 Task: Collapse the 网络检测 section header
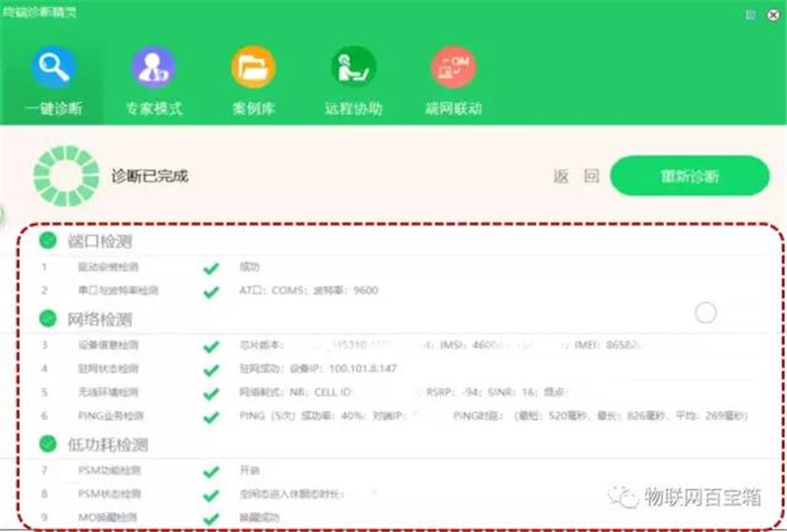[99, 320]
